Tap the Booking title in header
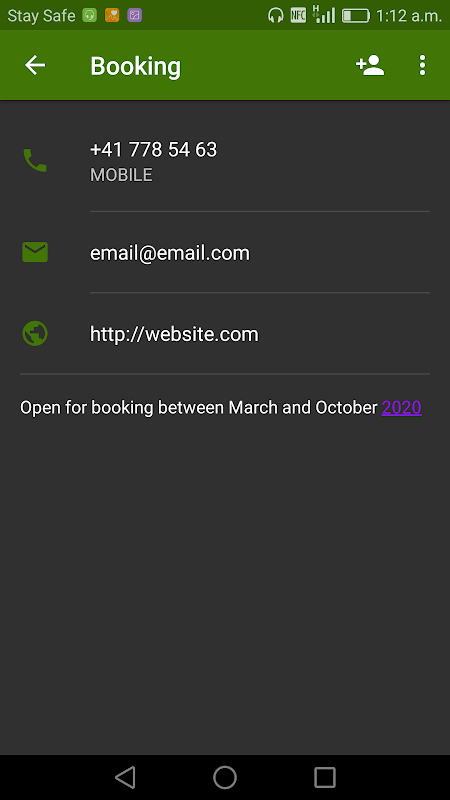450x800 pixels. pos(136,66)
